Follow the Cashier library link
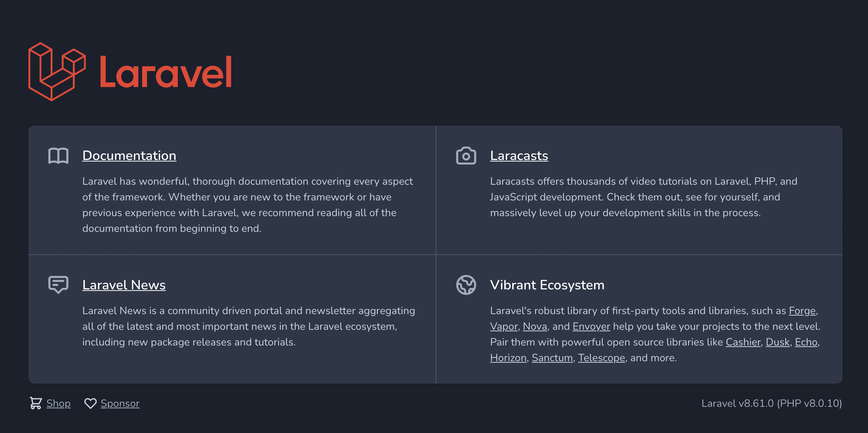Screen dimensions: 868x433 click(743, 342)
